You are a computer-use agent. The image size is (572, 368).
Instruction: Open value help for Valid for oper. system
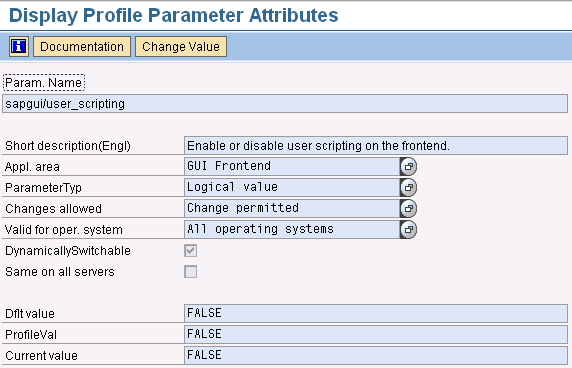(x=408, y=229)
